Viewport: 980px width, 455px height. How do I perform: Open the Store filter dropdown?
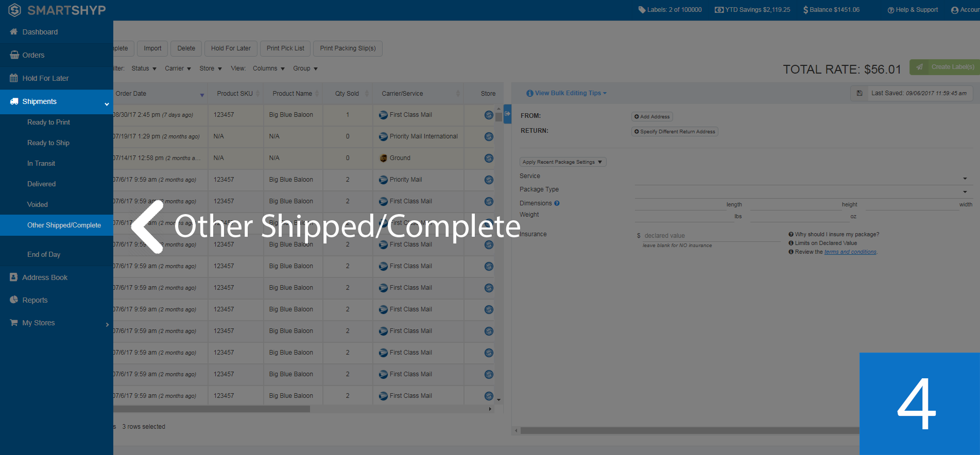pos(211,68)
